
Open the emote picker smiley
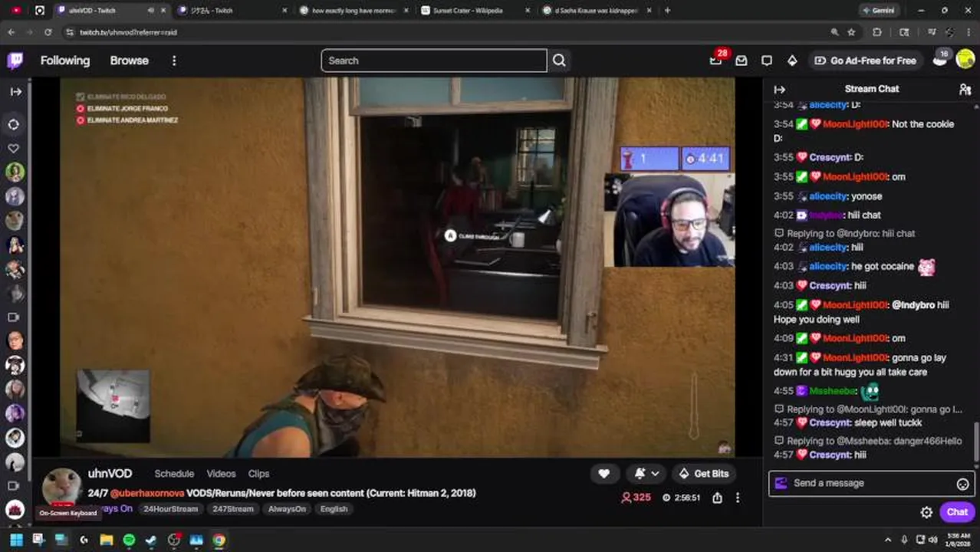coord(962,484)
